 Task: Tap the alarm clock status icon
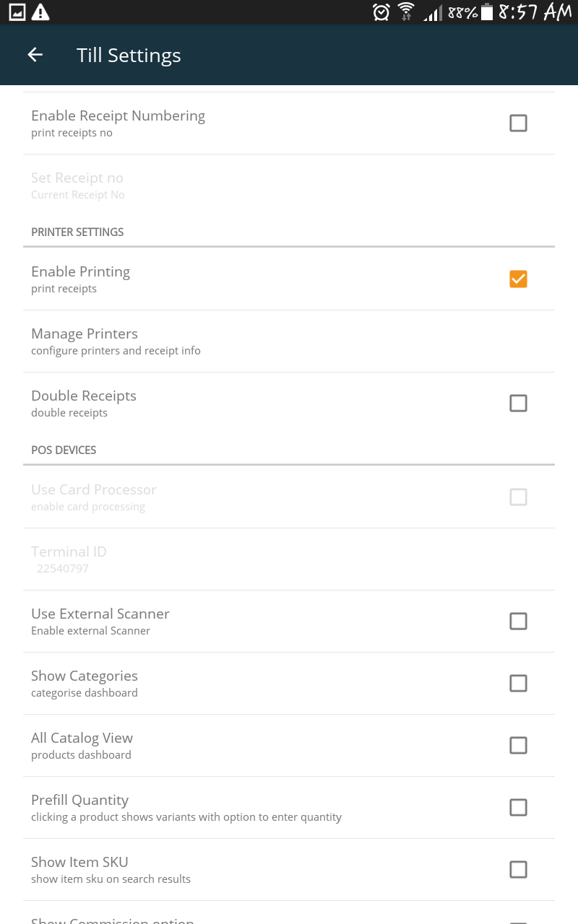point(381,12)
